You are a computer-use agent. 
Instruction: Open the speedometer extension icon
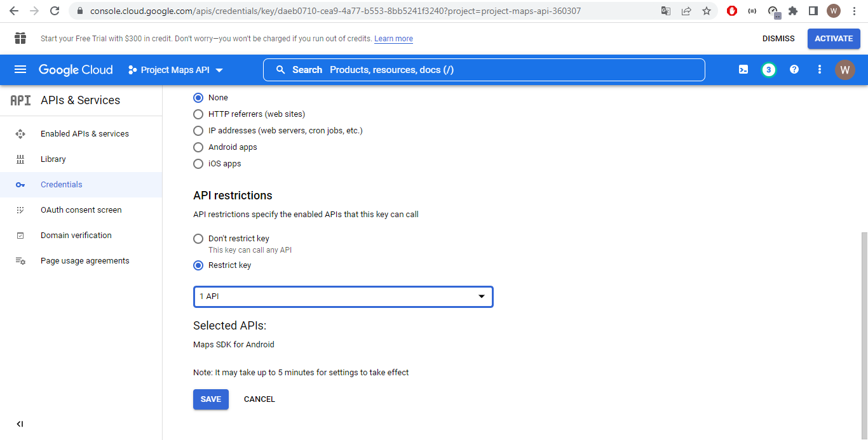coord(773,11)
